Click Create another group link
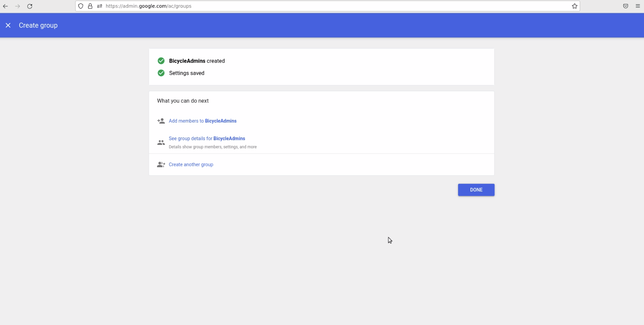The height and width of the screenshot is (325, 644). [191, 164]
